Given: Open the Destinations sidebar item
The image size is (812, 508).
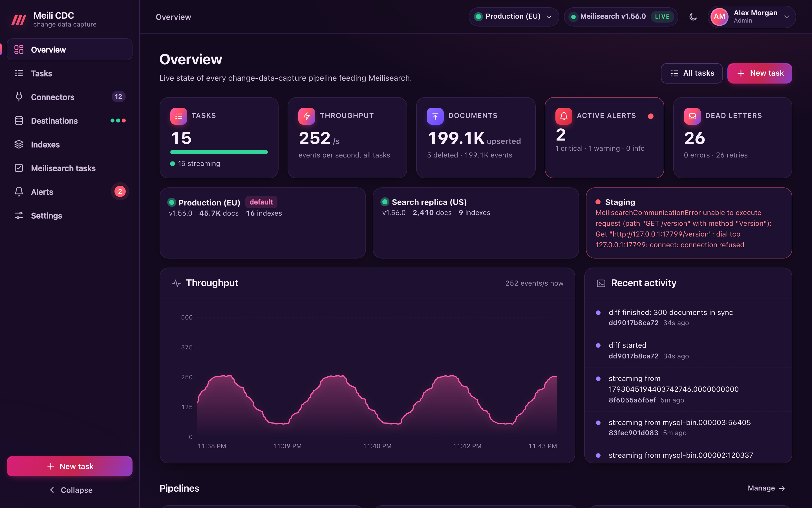Looking at the screenshot, I should pyautogui.click(x=69, y=121).
